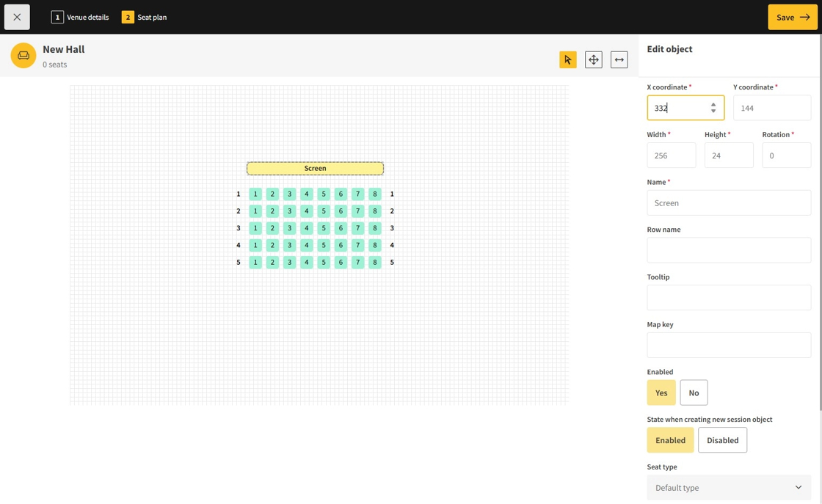822x504 pixels.
Task: Set Enabled to No
Action: [694, 392]
